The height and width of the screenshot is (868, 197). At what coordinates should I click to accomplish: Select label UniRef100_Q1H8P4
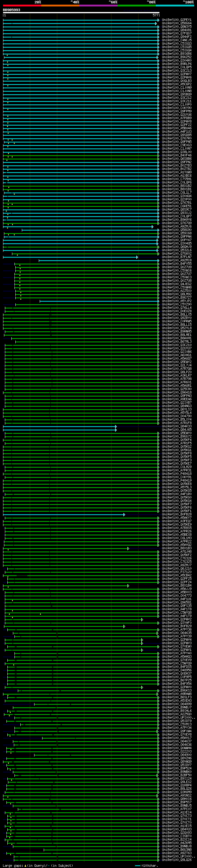click(x=177, y=785)
